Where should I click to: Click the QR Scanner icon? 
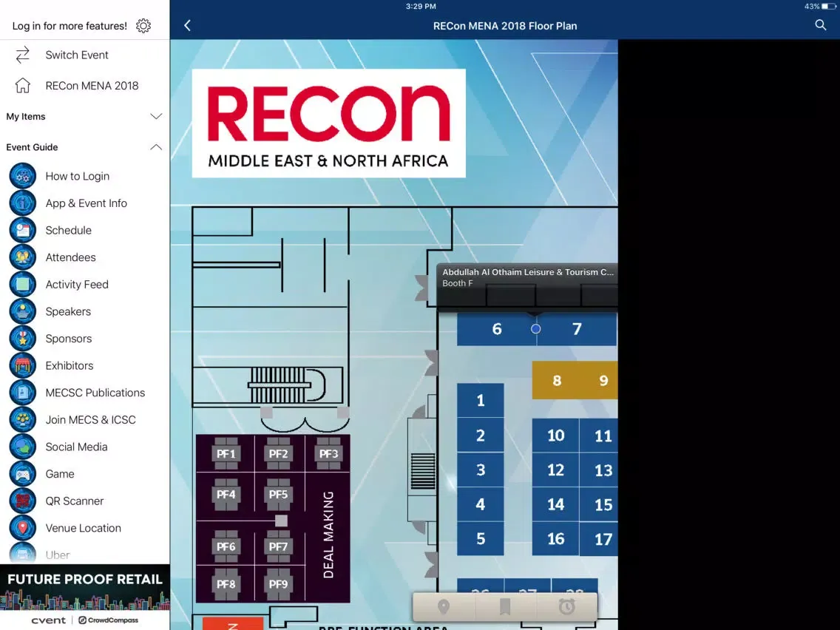click(22, 501)
